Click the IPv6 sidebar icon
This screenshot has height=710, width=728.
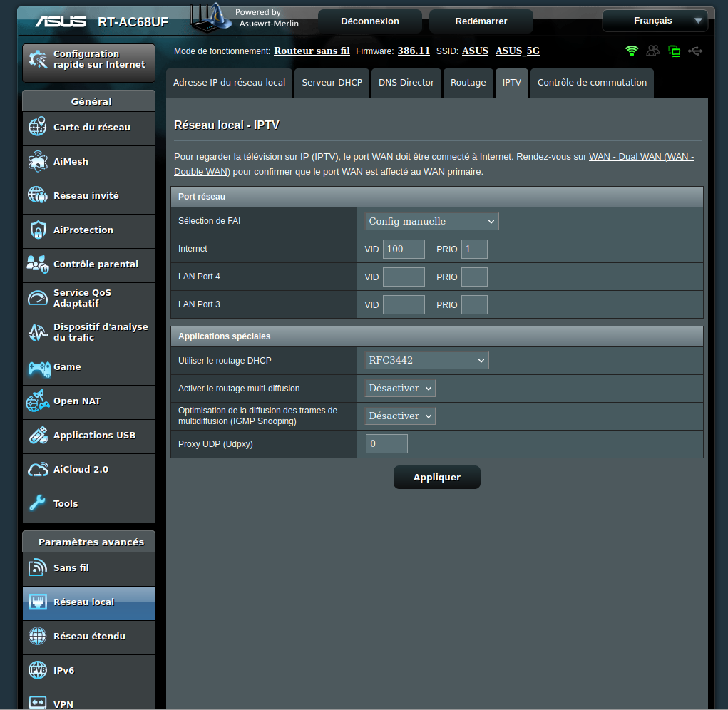coord(37,671)
